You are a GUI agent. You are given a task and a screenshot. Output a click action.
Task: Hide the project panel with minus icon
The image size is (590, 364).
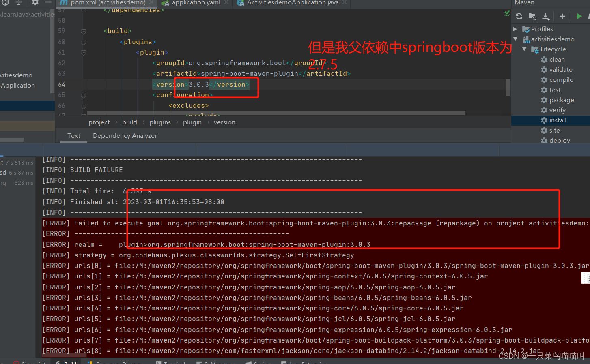coord(48,2)
